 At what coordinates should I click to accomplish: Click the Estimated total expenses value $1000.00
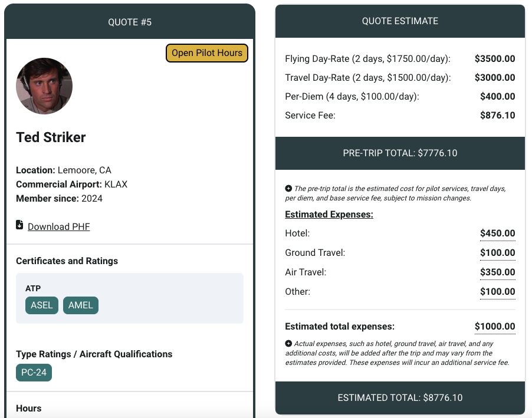pyautogui.click(x=495, y=327)
